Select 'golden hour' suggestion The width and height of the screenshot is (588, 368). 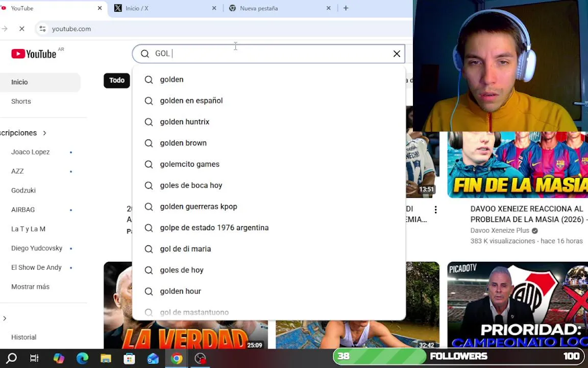269,291
